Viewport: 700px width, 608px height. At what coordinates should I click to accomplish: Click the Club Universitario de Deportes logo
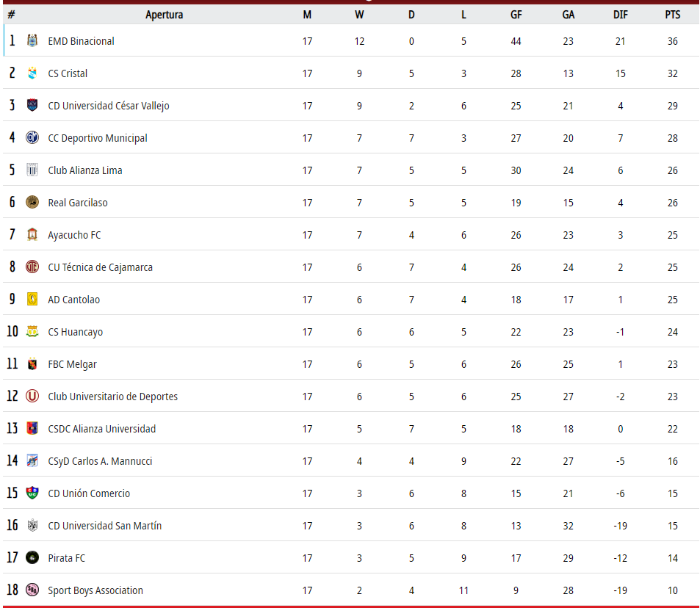[32, 396]
